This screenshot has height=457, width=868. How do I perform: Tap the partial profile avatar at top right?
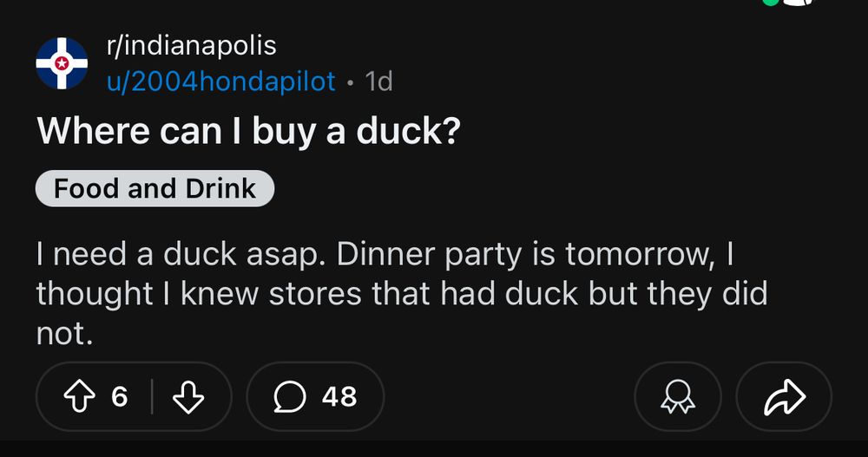click(800, 3)
